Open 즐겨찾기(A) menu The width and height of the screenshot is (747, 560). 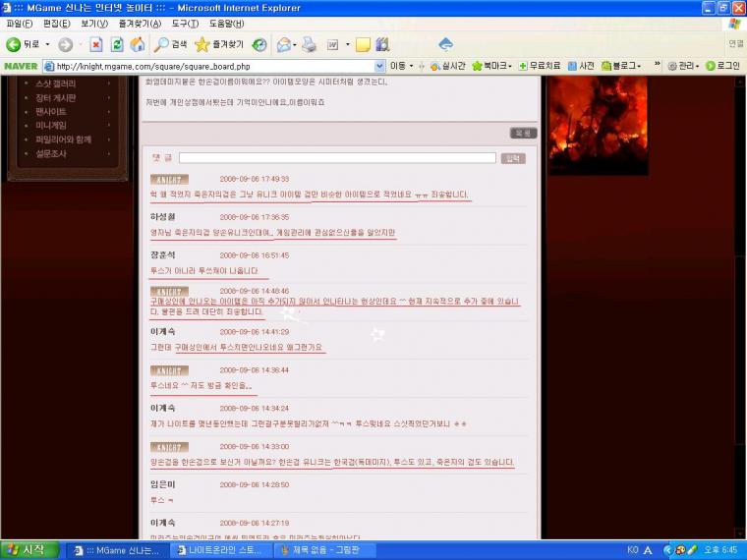coord(140,24)
